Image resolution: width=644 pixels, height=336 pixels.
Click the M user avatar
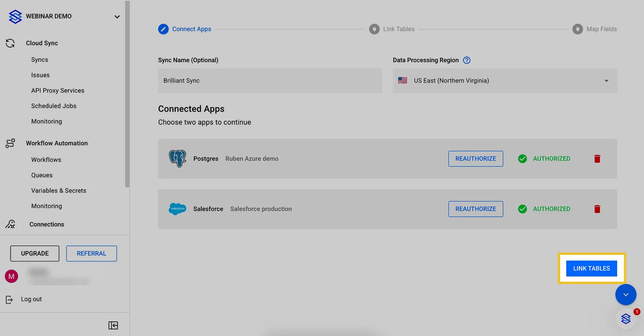click(x=11, y=276)
